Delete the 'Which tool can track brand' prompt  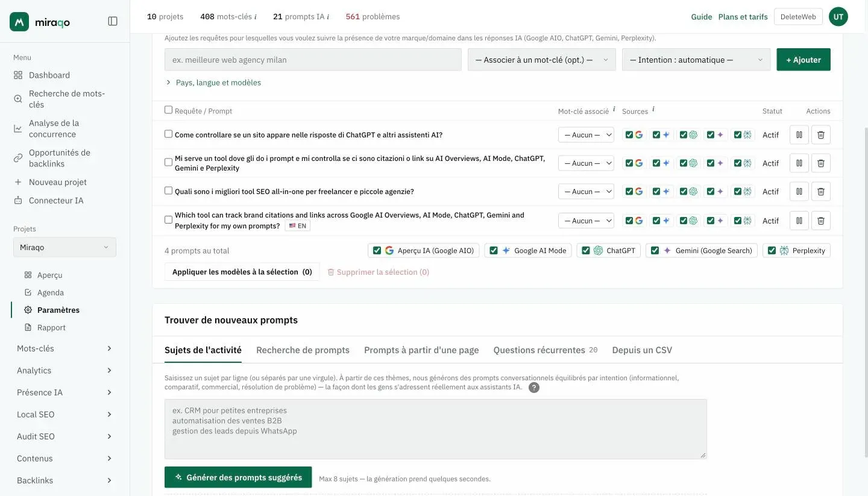pyautogui.click(x=821, y=221)
